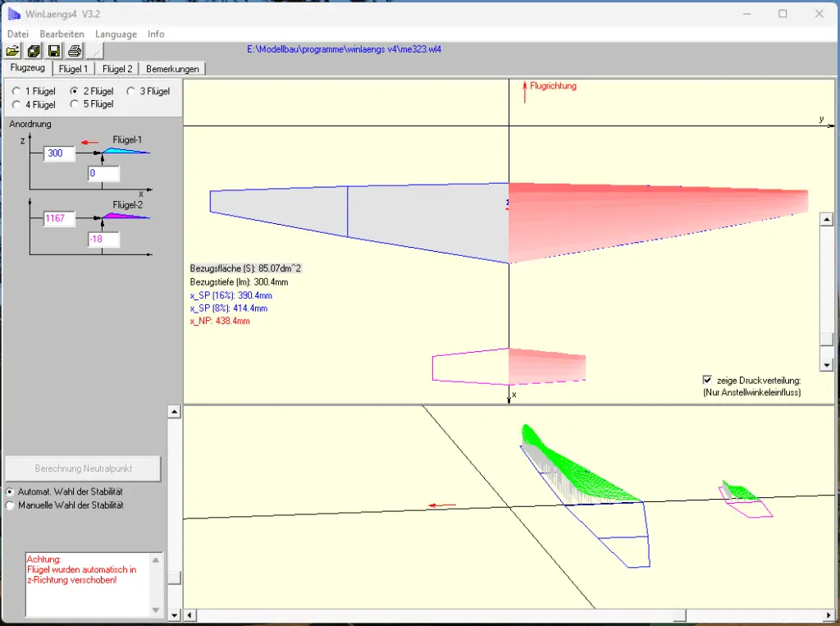The width and height of the screenshot is (840, 626).
Task: Click the Bezugstiefe (lm): 300.4mm text
Action: click(239, 282)
